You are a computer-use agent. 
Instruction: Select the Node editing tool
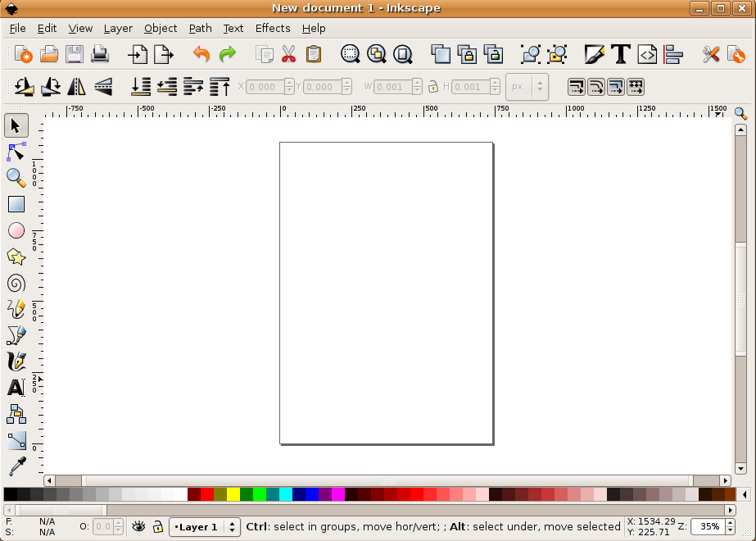point(16,152)
